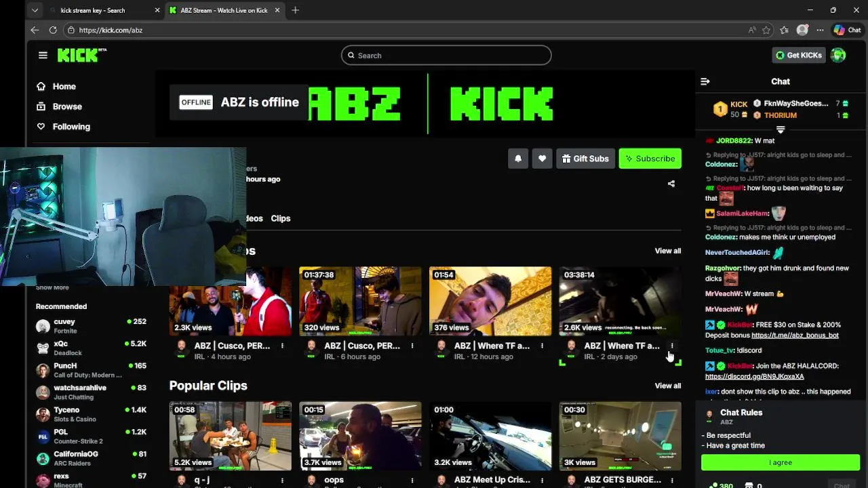Collapse the chat panel
The height and width of the screenshot is (488, 868).
click(705, 81)
